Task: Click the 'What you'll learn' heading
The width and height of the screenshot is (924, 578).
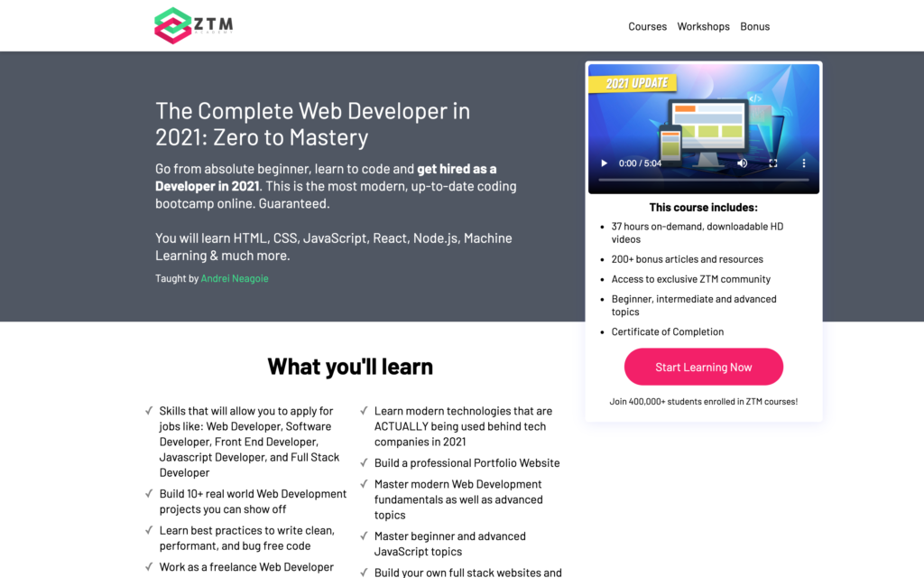Action: 350,367
